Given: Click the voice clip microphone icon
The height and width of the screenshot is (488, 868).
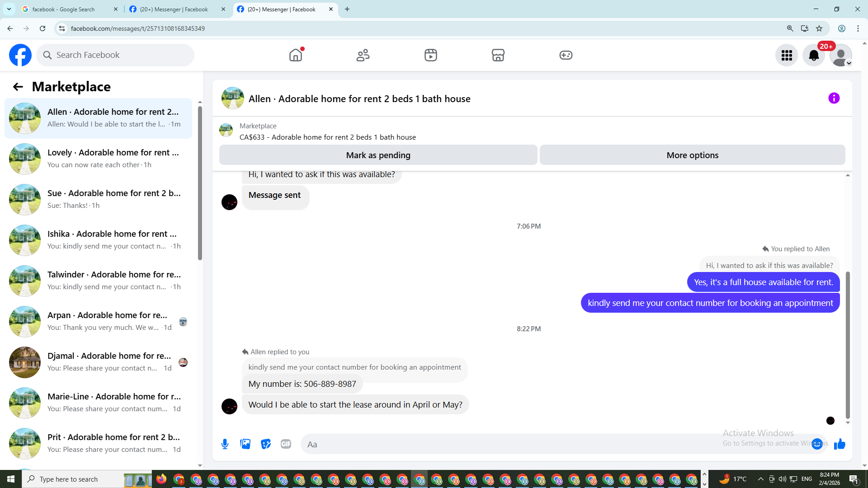Looking at the screenshot, I should pos(225,444).
